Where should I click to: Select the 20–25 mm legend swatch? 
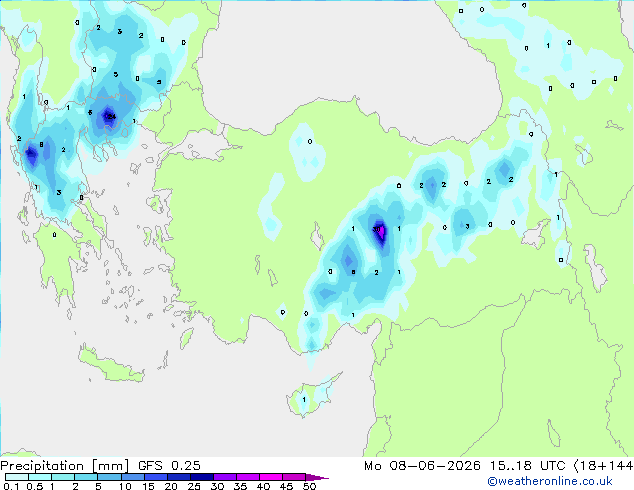click(x=178, y=477)
